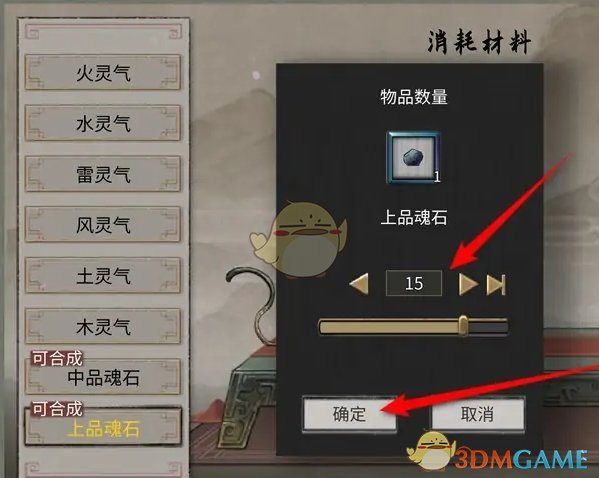Click the 上品魂石 item icon
The image size is (599, 478).
click(x=414, y=157)
